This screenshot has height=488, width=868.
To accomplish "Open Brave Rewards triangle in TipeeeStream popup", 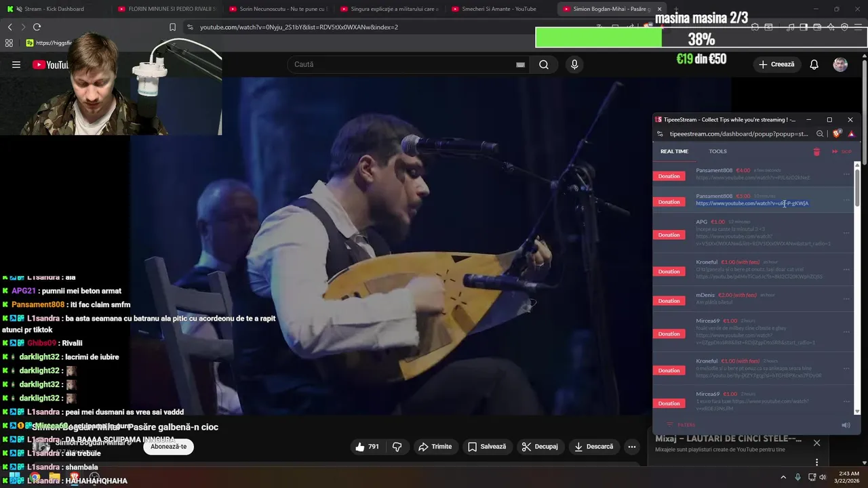I will coord(851,134).
